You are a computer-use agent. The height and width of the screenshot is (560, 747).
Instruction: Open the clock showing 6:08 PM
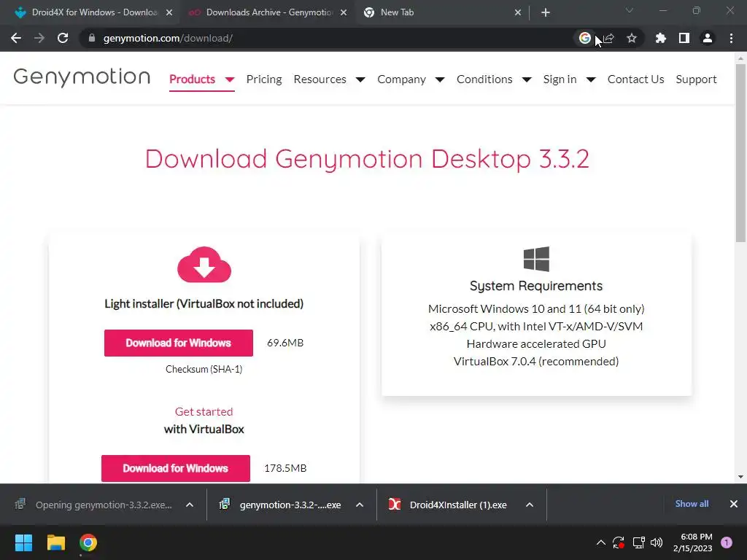[693, 542]
